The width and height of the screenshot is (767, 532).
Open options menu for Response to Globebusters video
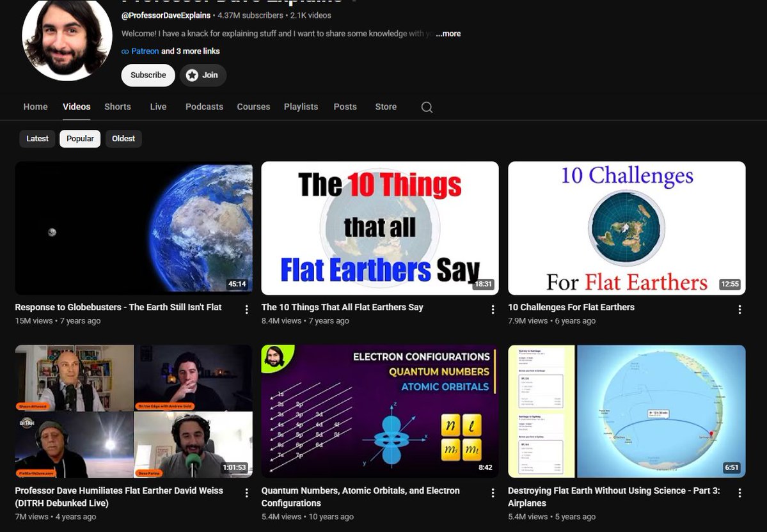tap(246, 309)
